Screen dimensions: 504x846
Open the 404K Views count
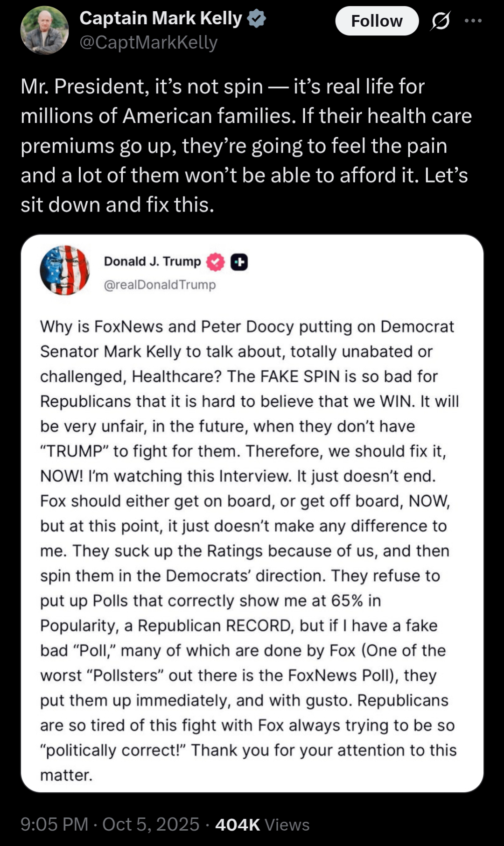(x=262, y=825)
